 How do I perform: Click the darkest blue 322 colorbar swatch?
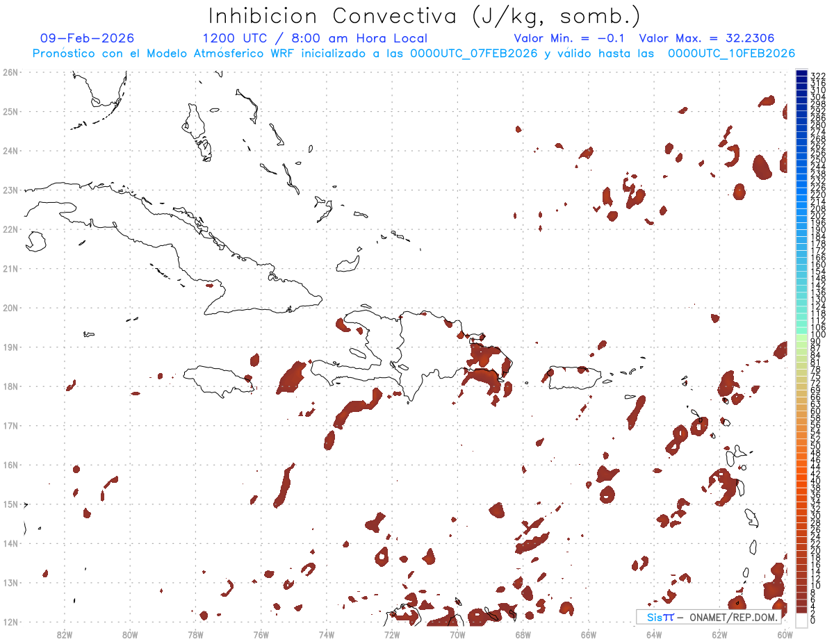[801, 74]
